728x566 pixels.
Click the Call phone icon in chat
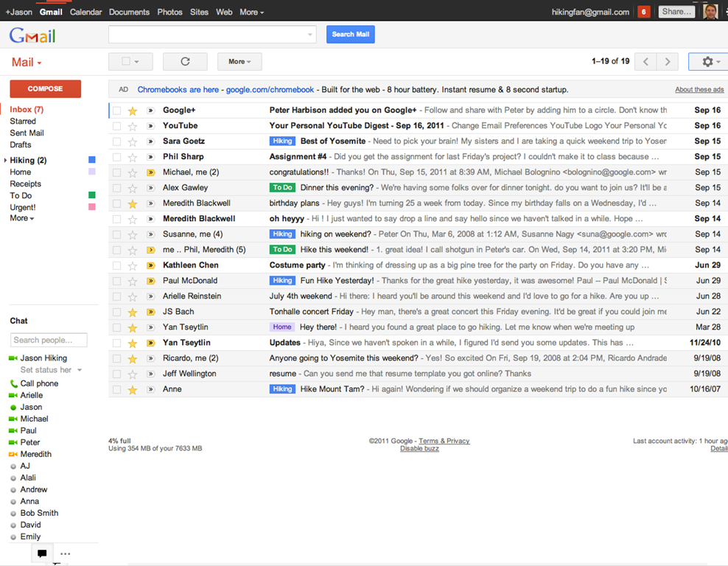[x=14, y=384]
